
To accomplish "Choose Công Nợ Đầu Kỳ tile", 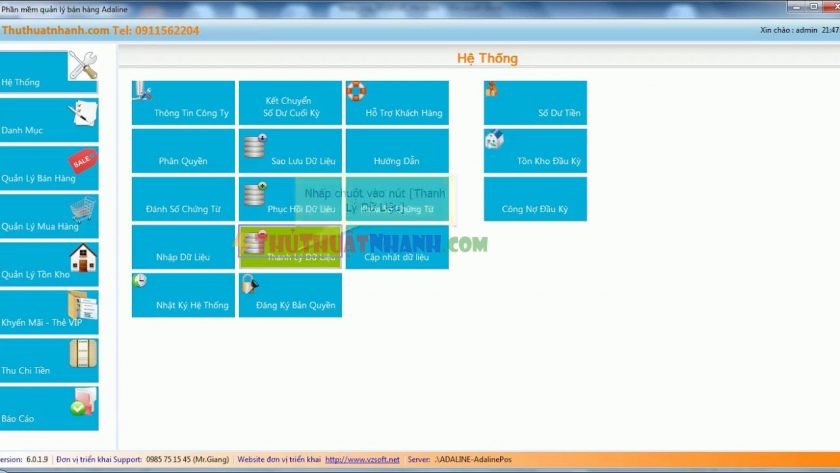I will click(x=535, y=199).
